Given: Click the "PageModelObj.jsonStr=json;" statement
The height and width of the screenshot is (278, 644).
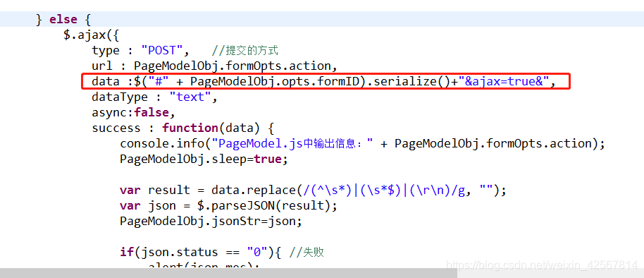Looking at the screenshot, I should (211, 222).
